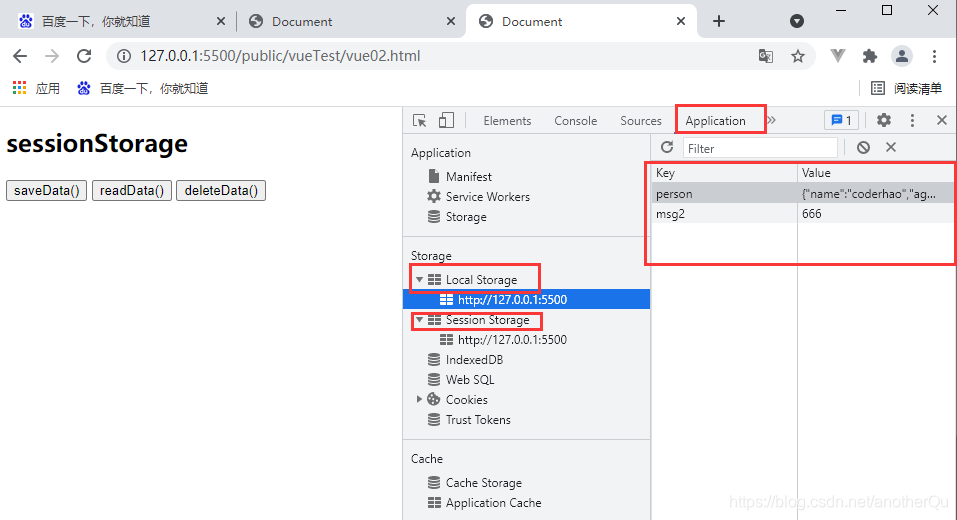957x520 pixels.
Task: Close the 百度一下 tab
Action: point(221,21)
